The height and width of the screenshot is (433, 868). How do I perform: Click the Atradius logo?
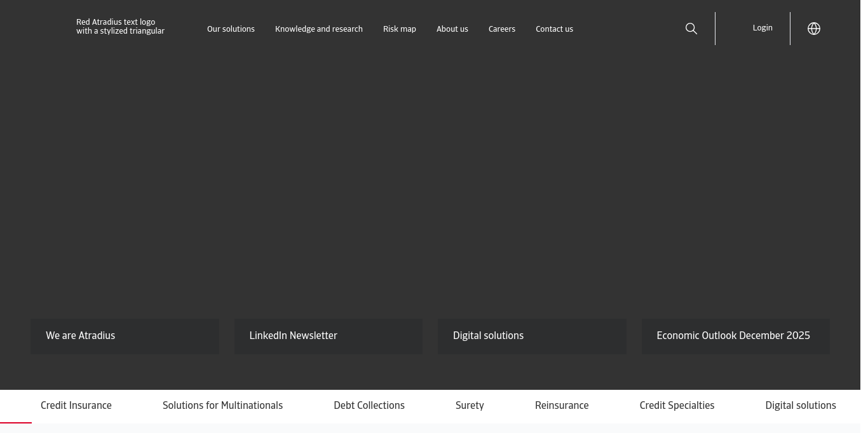click(121, 27)
